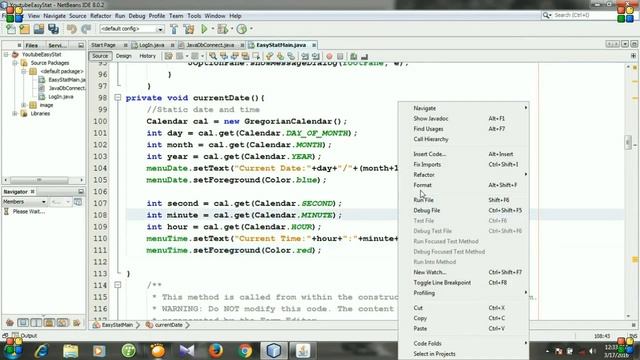Switch to the JavaDbConnect.java tab
Image resolution: width=640 pixels, height=360 pixels.
tap(210, 45)
